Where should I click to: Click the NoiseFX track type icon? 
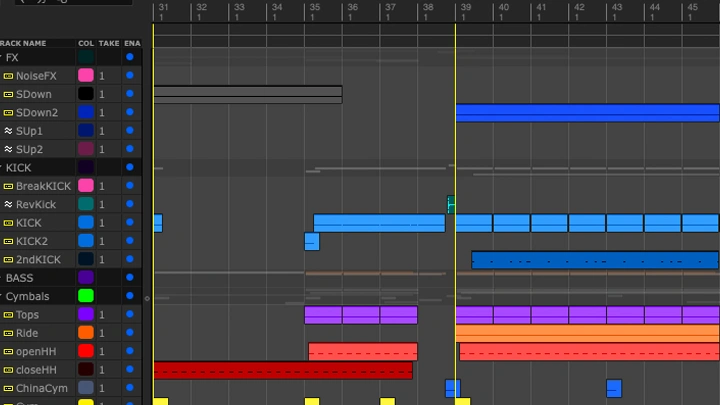tap(8, 76)
